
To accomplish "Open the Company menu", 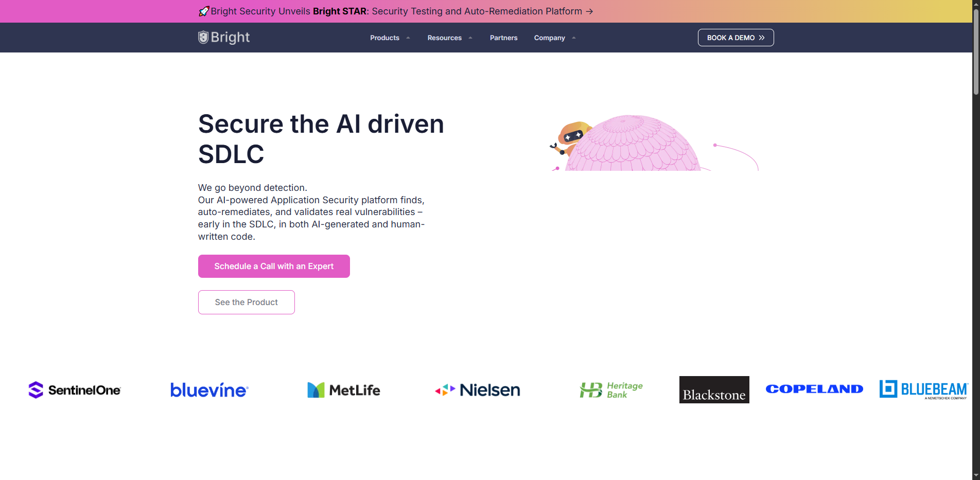I will click(x=550, y=38).
